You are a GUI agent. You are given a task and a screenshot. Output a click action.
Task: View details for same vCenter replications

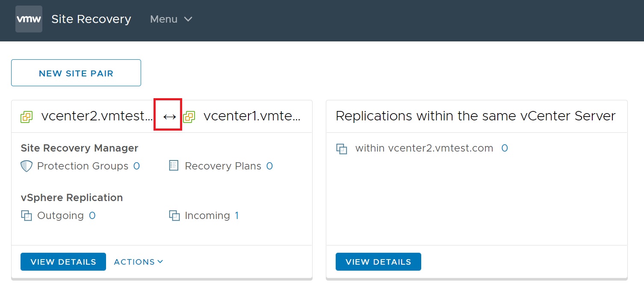click(x=378, y=262)
